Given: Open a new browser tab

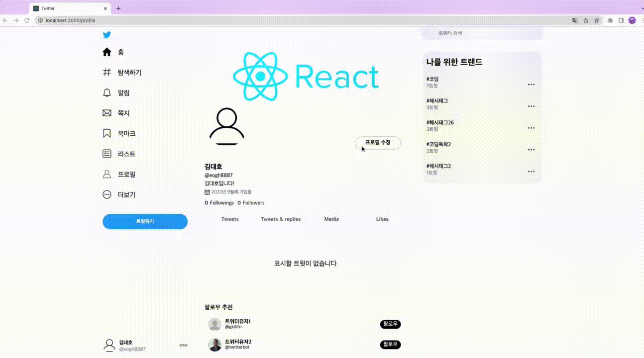Looking at the screenshot, I should (x=118, y=8).
